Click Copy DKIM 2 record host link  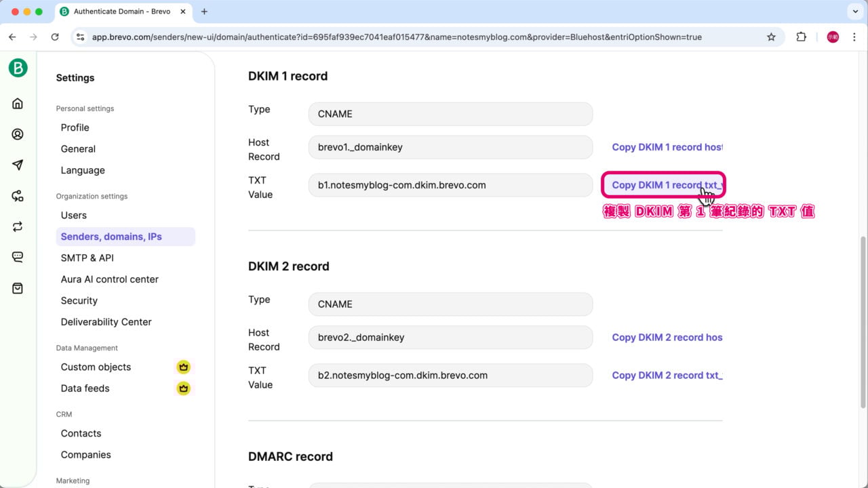(667, 337)
